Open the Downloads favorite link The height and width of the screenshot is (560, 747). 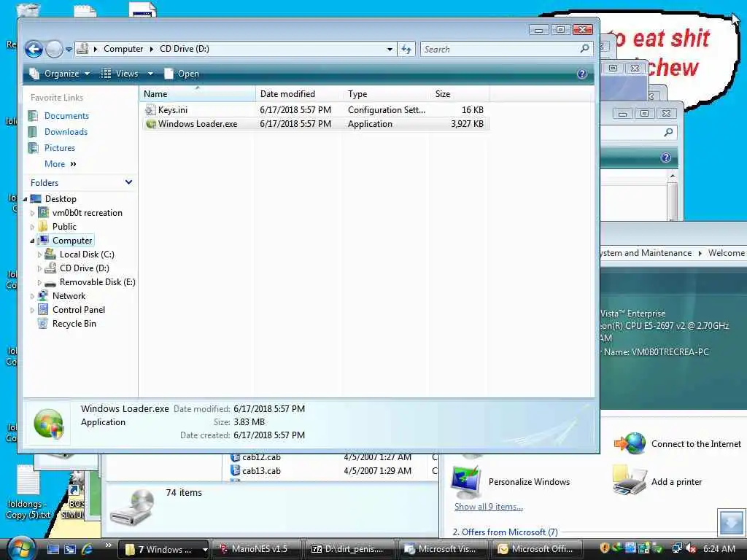[x=66, y=132]
